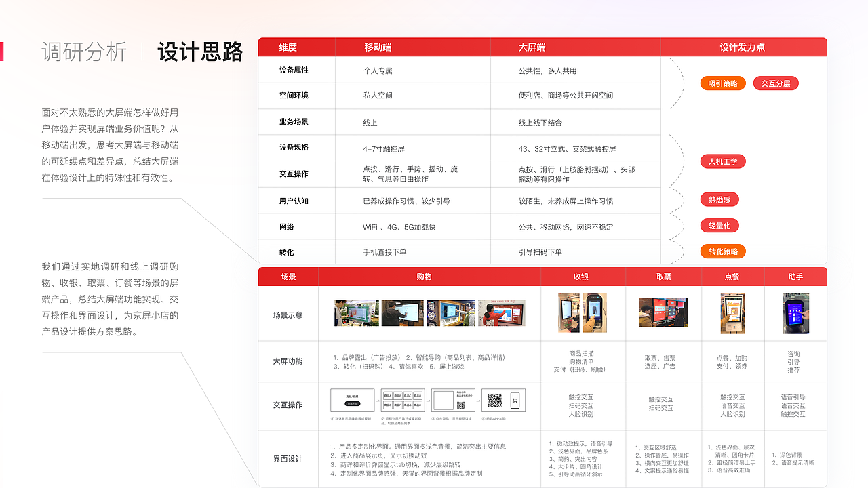Click the 公共性，多人共用 cell

click(x=547, y=70)
